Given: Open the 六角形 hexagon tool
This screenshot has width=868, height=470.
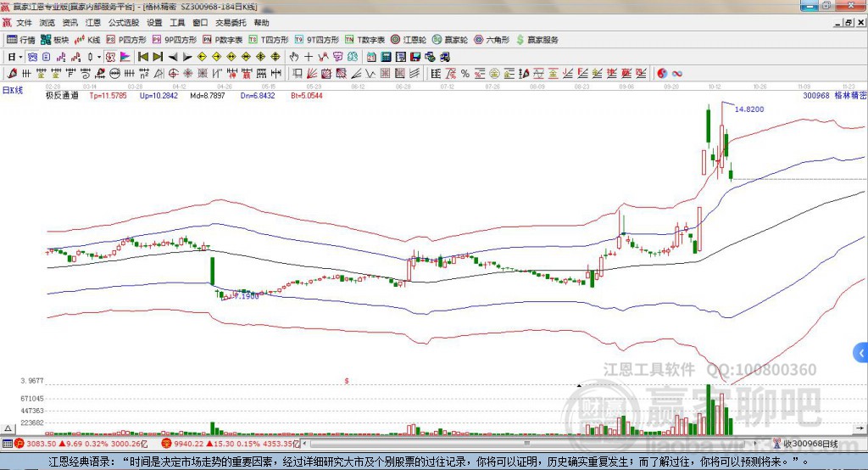Looking at the screenshot, I should pos(492,40).
